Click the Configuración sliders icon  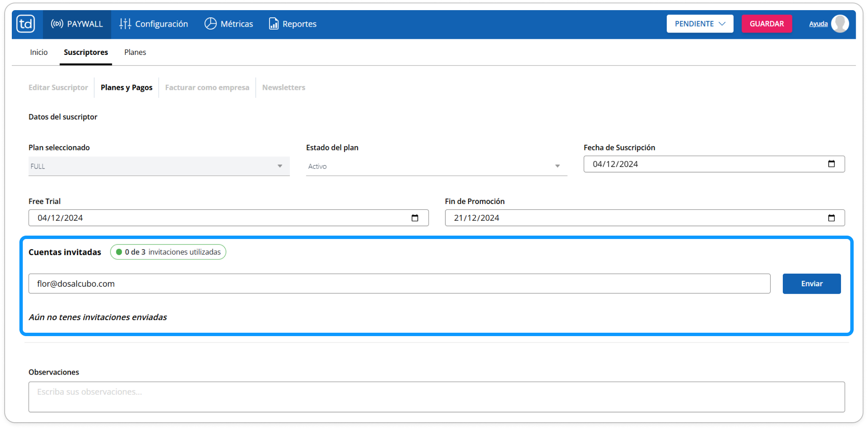(125, 24)
